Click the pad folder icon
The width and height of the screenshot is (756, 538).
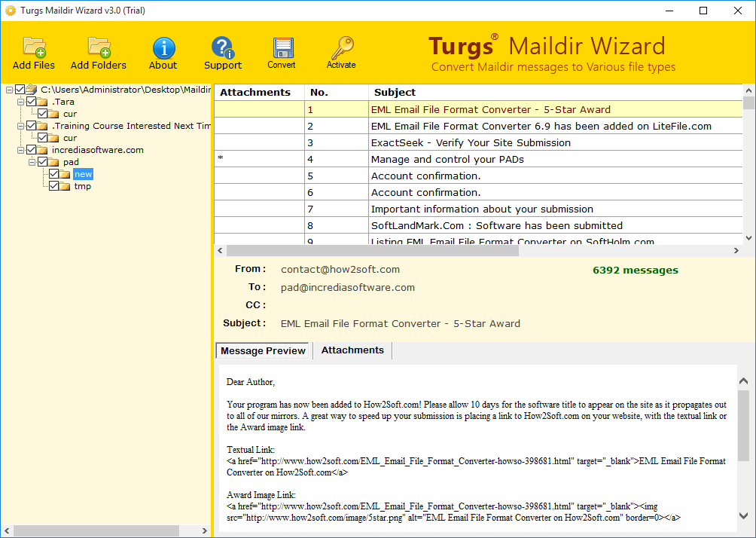[x=54, y=162]
